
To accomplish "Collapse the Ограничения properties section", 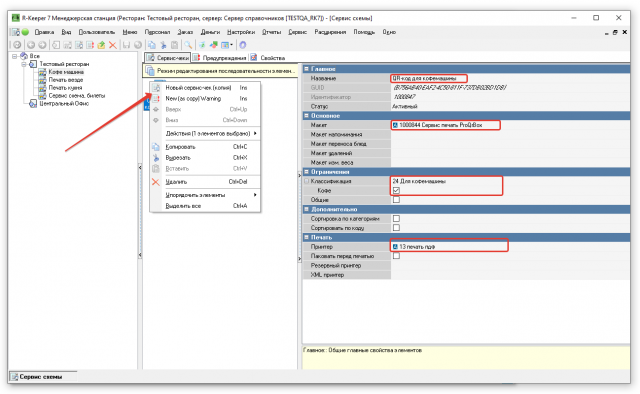I will click(x=307, y=172).
